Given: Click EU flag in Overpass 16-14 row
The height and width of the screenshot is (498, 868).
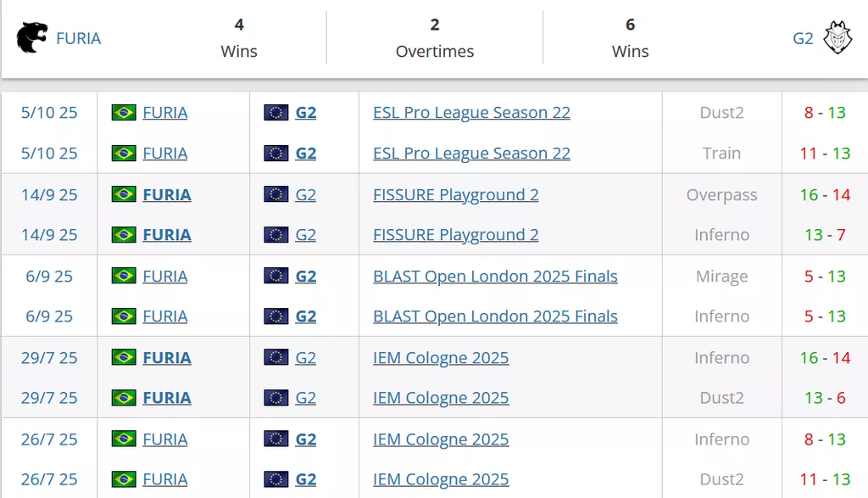Looking at the screenshot, I should tap(276, 194).
